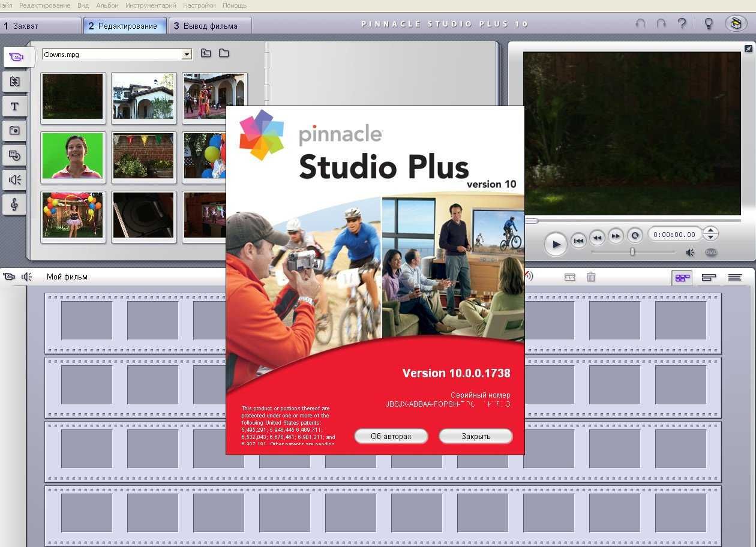
Task: Switch to storyboard view
Action: point(682,278)
